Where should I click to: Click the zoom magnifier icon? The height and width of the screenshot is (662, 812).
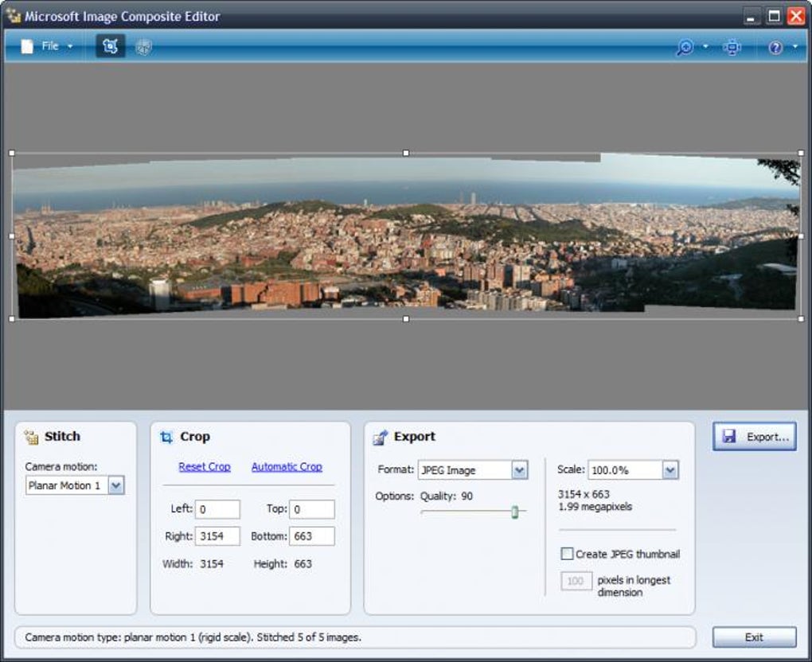684,48
